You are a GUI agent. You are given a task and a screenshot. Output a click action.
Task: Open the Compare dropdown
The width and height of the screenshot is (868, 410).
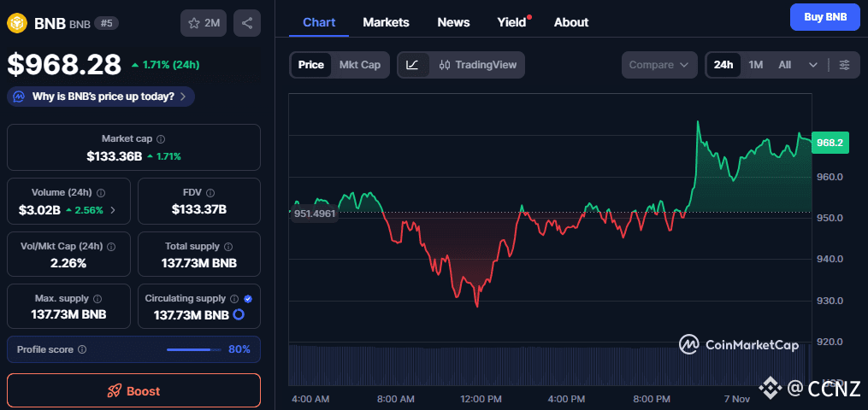[659, 65]
